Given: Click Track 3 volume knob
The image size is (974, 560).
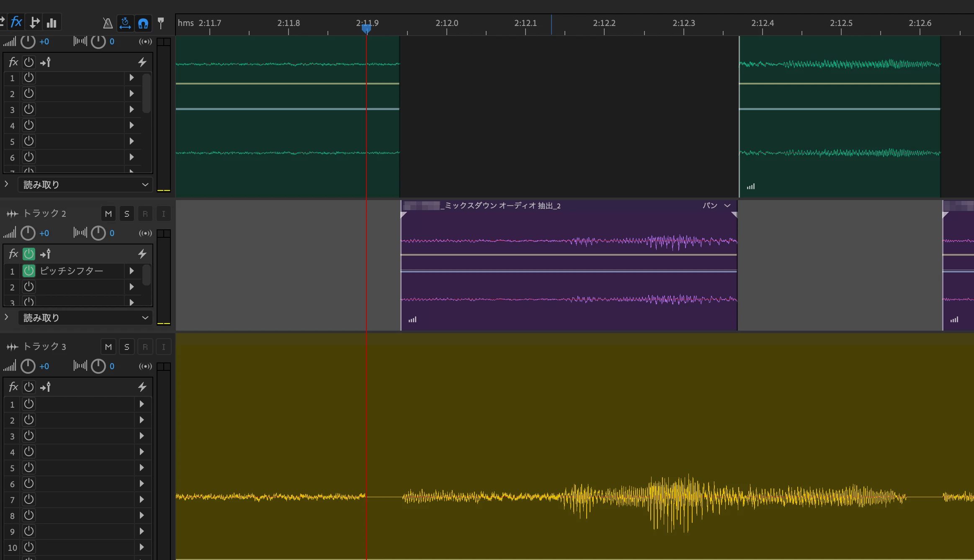Looking at the screenshot, I should point(28,366).
